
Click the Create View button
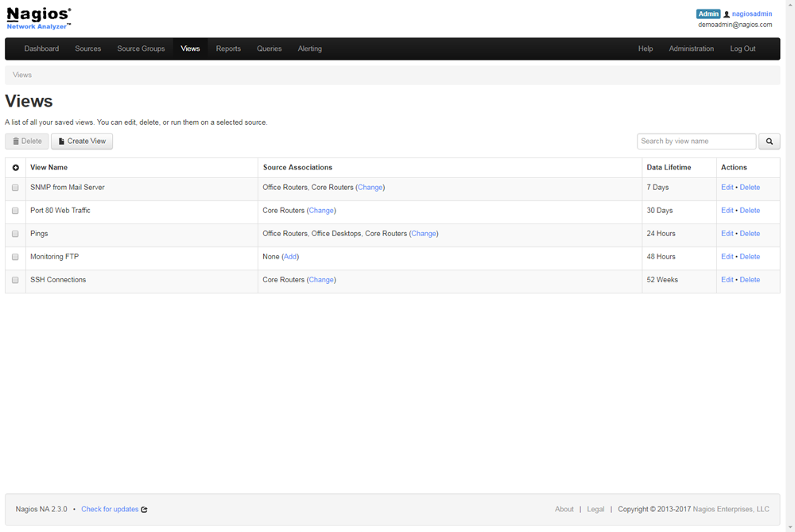[82, 142]
